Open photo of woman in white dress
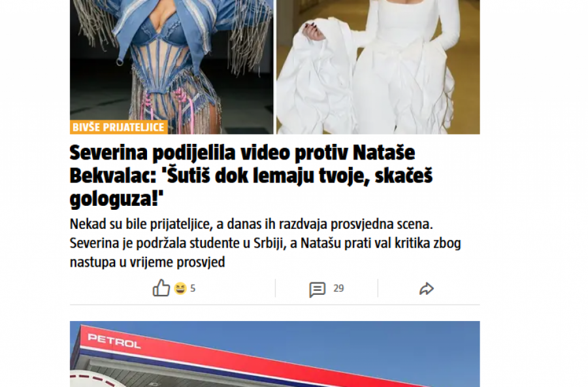This screenshot has height=387, width=588. click(378, 67)
